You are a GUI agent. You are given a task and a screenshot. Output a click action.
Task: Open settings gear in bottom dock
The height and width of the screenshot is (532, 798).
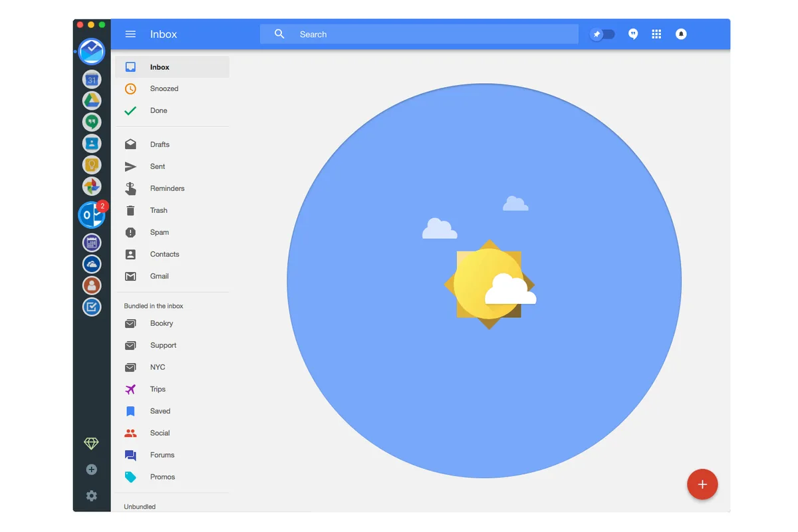pos(92,495)
